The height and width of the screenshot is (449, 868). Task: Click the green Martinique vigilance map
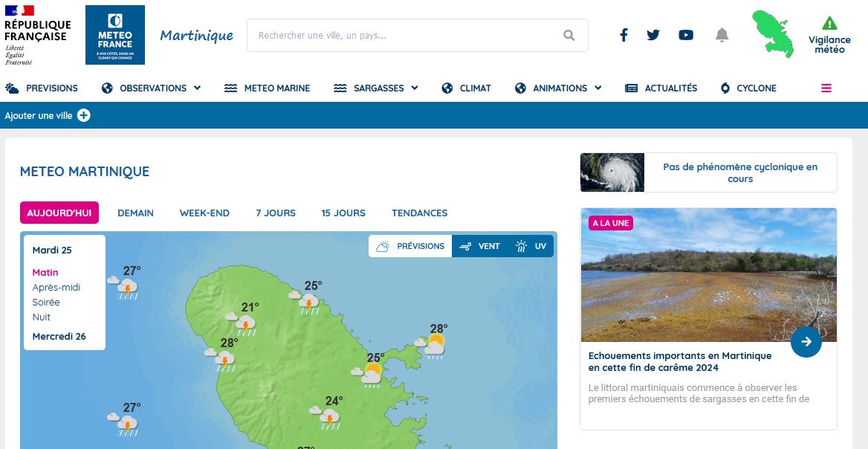(772, 33)
